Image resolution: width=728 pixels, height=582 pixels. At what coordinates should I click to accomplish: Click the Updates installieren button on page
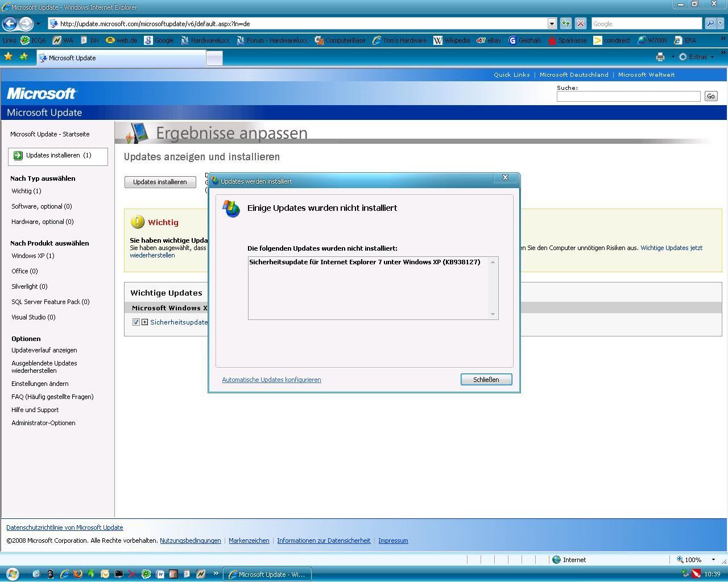[160, 182]
